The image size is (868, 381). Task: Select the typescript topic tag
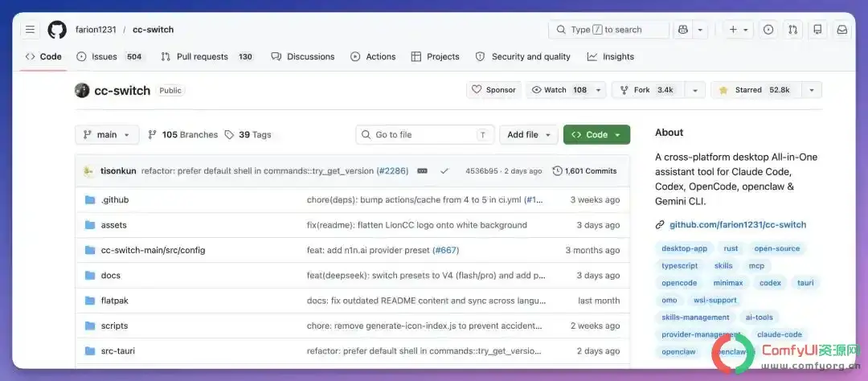coord(680,266)
